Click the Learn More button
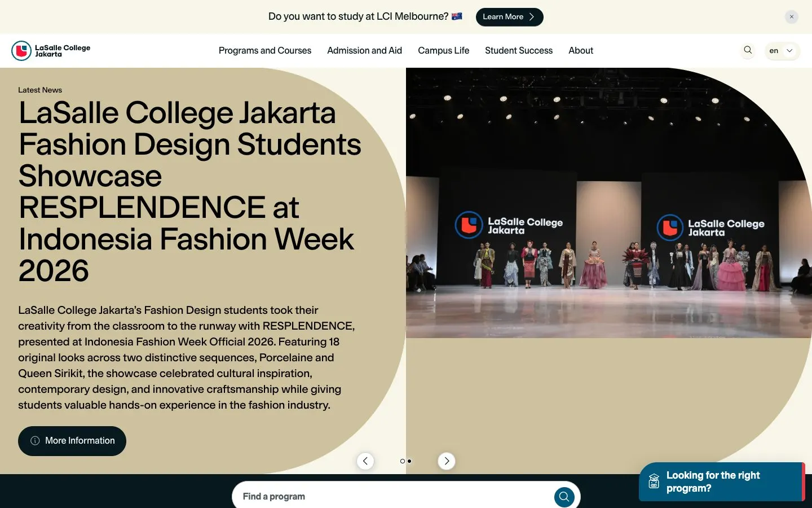The width and height of the screenshot is (812, 508). (509, 17)
